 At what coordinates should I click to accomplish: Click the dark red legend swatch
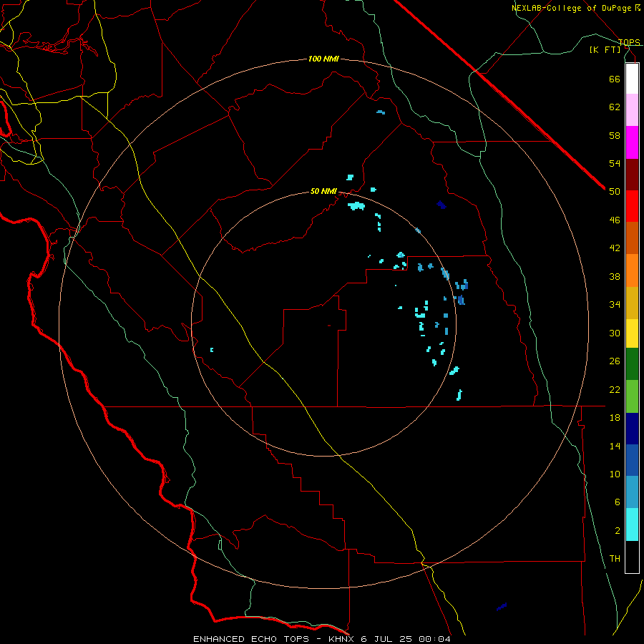point(632,175)
